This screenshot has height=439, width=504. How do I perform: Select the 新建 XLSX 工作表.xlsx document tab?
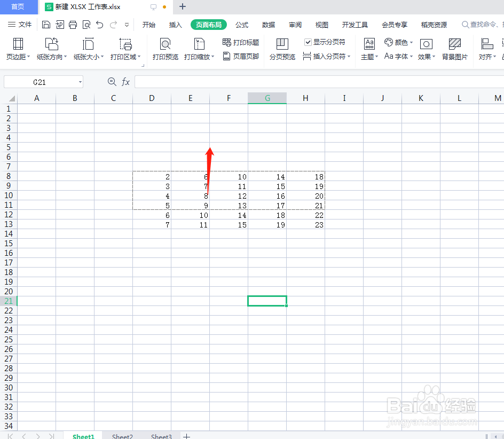coord(88,7)
